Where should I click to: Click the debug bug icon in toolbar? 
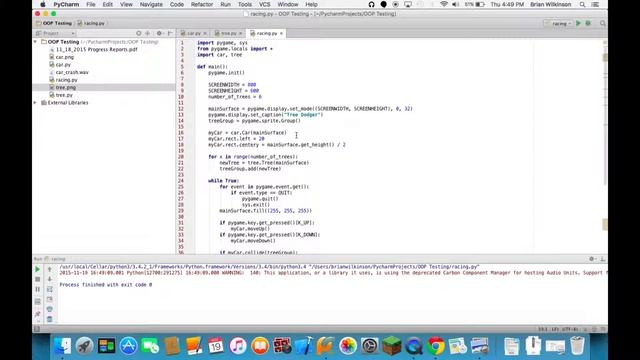(588, 23)
